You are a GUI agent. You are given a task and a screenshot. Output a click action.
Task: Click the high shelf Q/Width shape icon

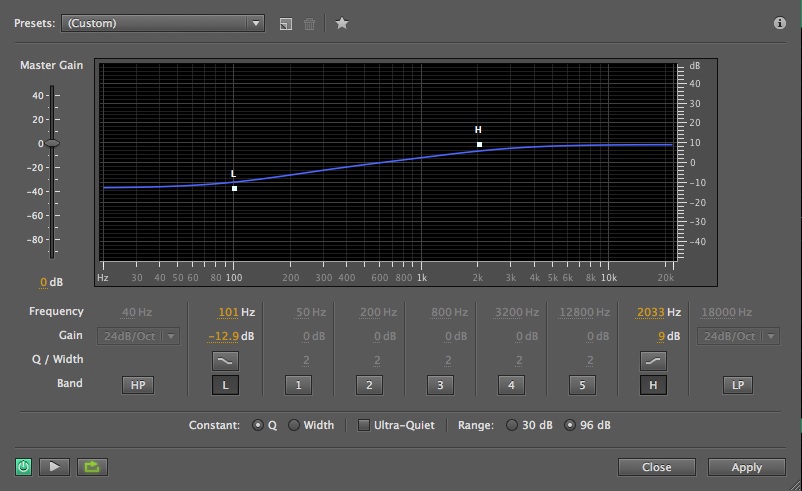(x=653, y=360)
